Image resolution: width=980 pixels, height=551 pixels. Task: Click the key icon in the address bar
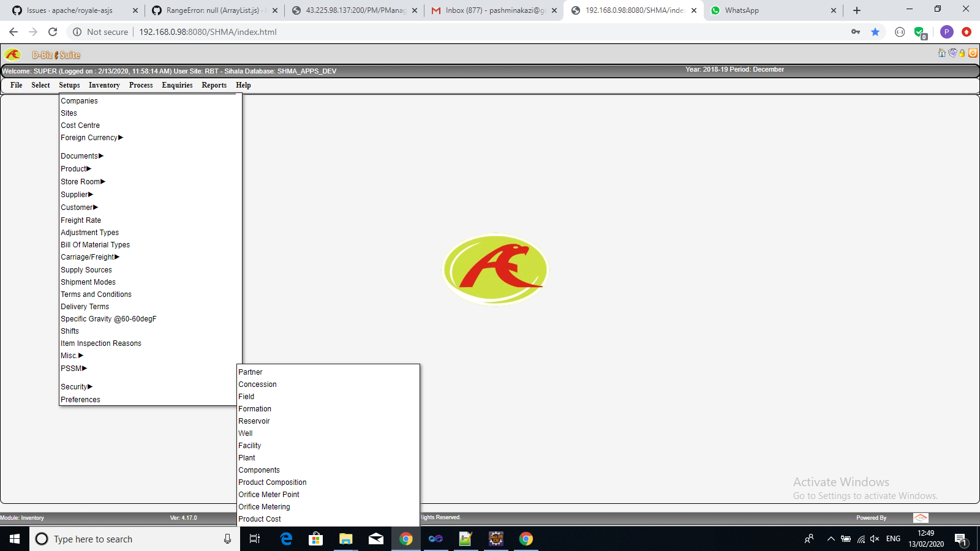[856, 32]
